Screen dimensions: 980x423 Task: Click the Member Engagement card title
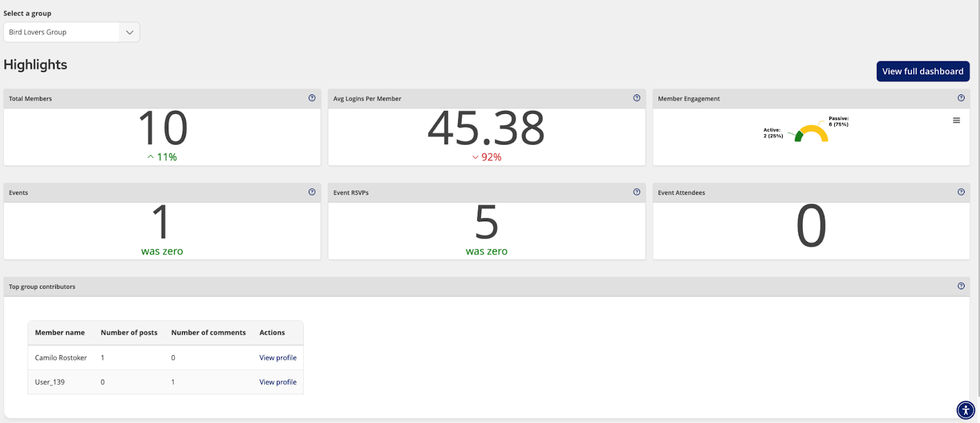click(689, 99)
